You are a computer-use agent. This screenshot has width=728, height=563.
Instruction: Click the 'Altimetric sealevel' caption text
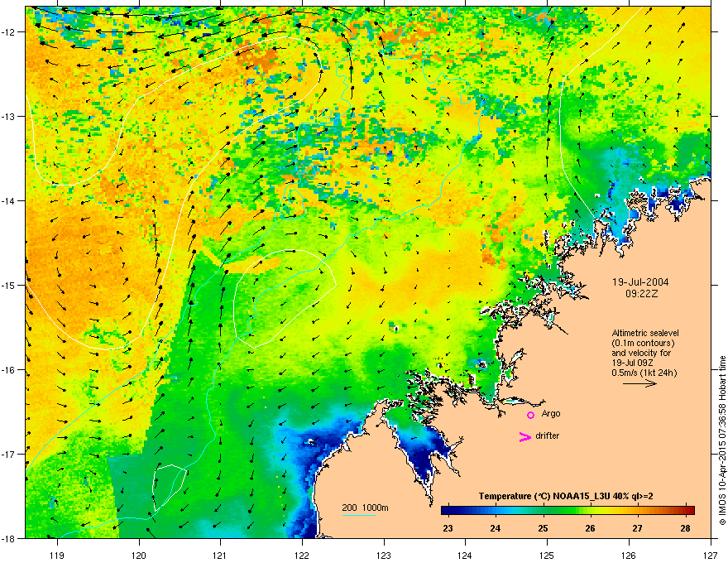pos(645,333)
